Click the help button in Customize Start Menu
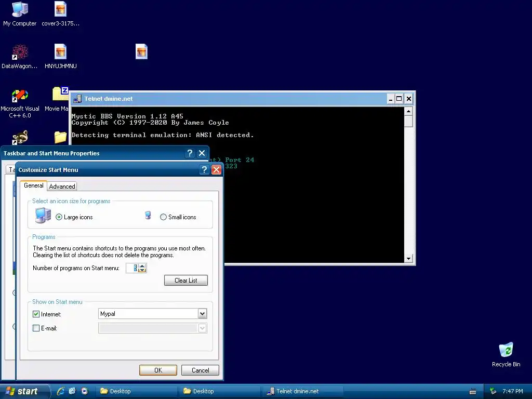The height and width of the screenshot is (399, 532). point(204,170)
